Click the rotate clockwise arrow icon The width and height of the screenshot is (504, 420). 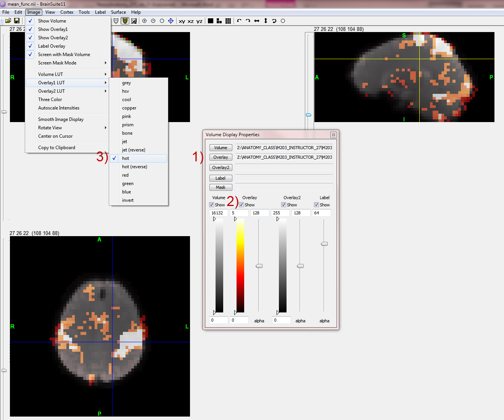pos(248,21)
